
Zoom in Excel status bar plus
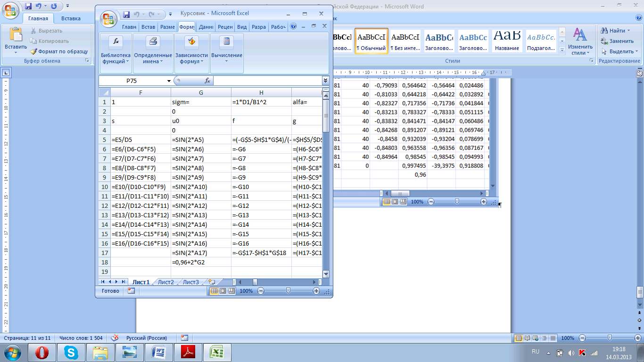316,291
